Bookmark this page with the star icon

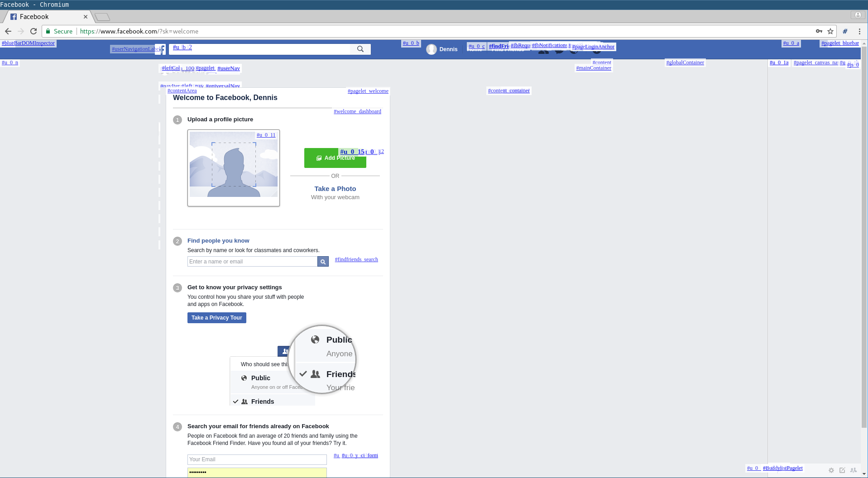tap(830, 31)
